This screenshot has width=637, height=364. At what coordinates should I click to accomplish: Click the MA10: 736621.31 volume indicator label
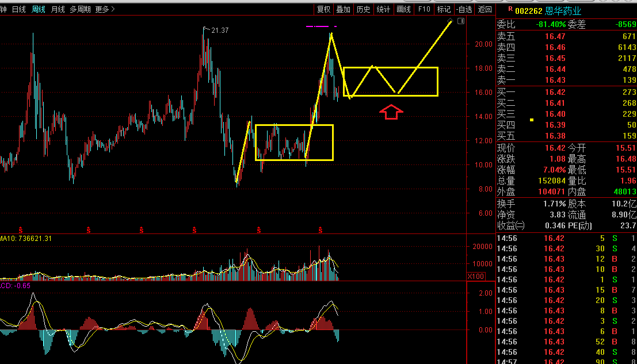(x=25, y=239)
